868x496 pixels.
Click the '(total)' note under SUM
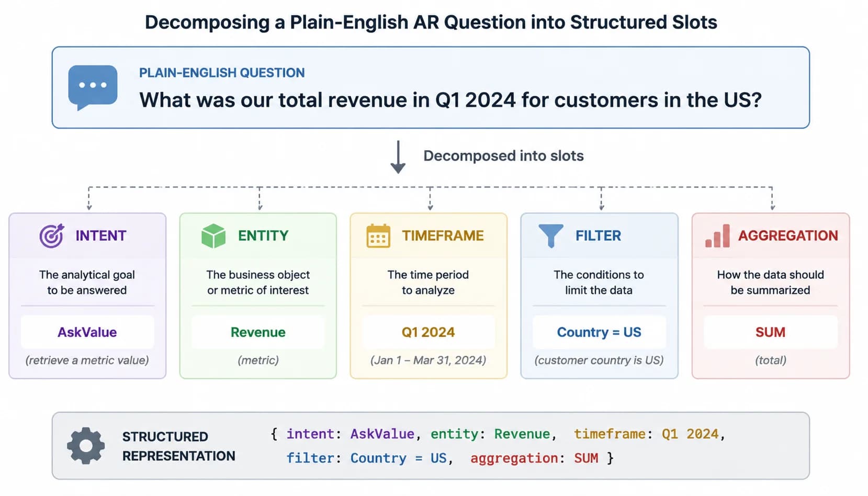[x=771, y=360]
